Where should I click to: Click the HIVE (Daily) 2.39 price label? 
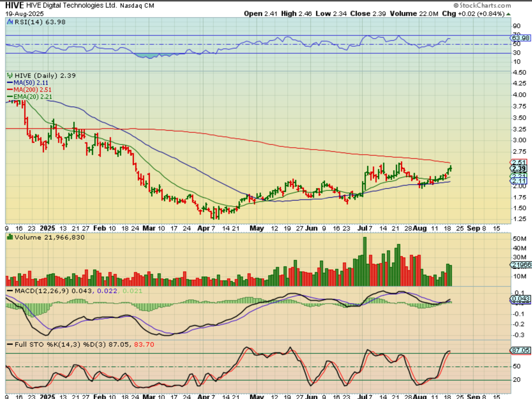(x=45, y=76)
